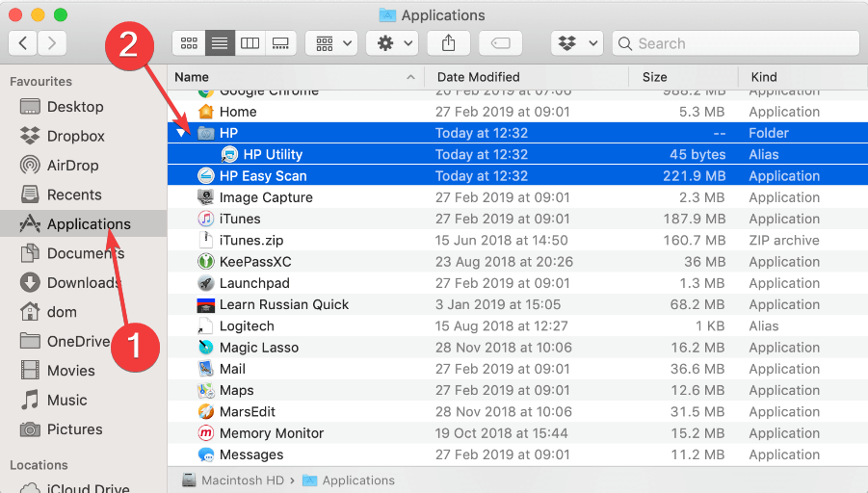
Task: Click the Messages app icon
Action: (x=206, y=454)
